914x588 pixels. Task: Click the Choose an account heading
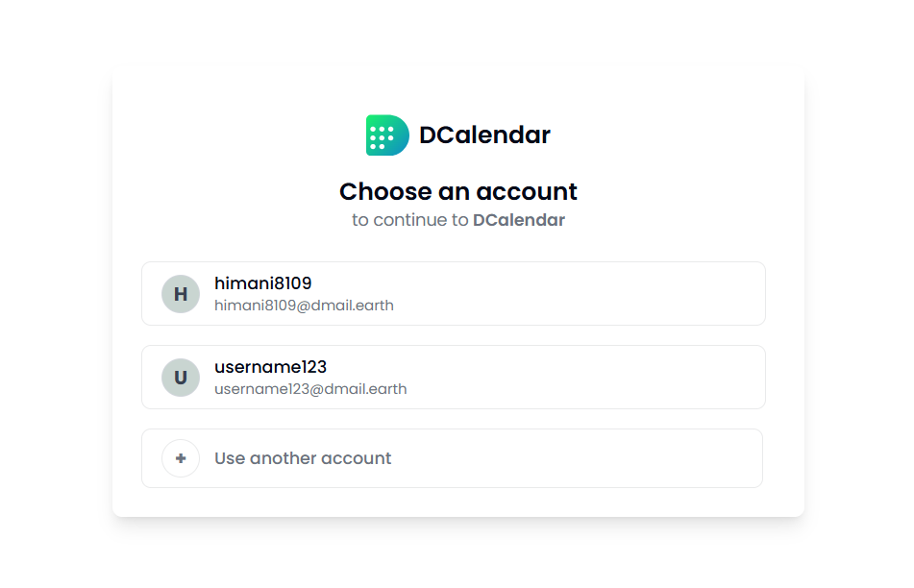coord(457,191)
